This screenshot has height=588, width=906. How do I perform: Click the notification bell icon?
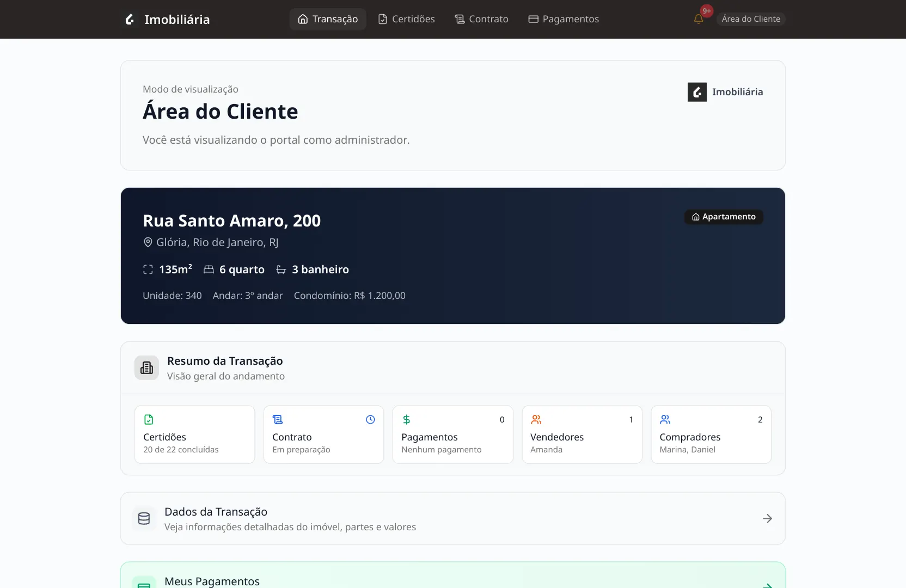[699, 18]
